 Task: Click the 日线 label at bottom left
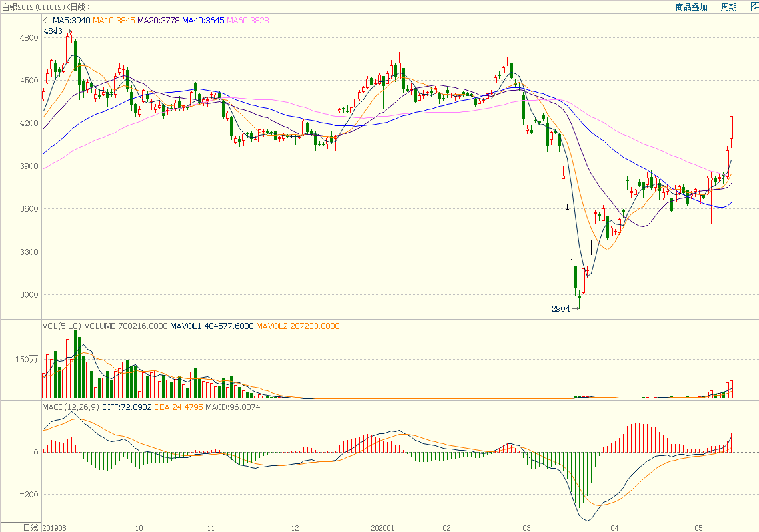[31, 527]
